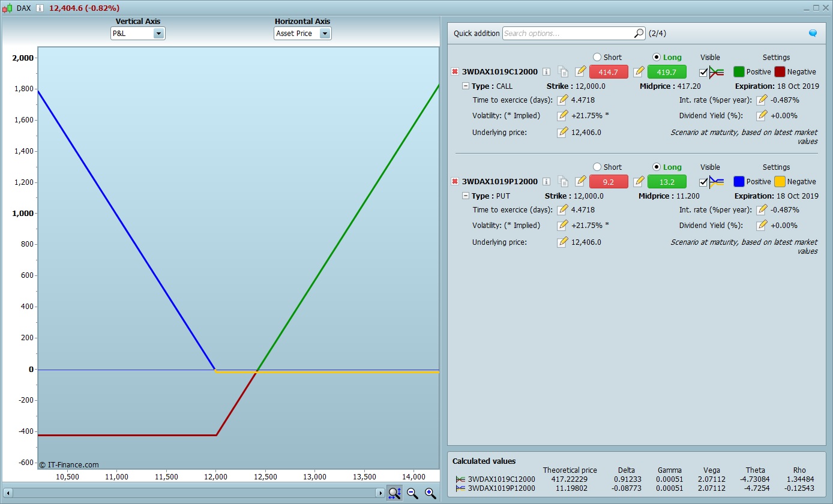833x504 pixels.
Task: Click the line style icon for the CALL option
Action: pyautogui.click(x=717, y=72)
